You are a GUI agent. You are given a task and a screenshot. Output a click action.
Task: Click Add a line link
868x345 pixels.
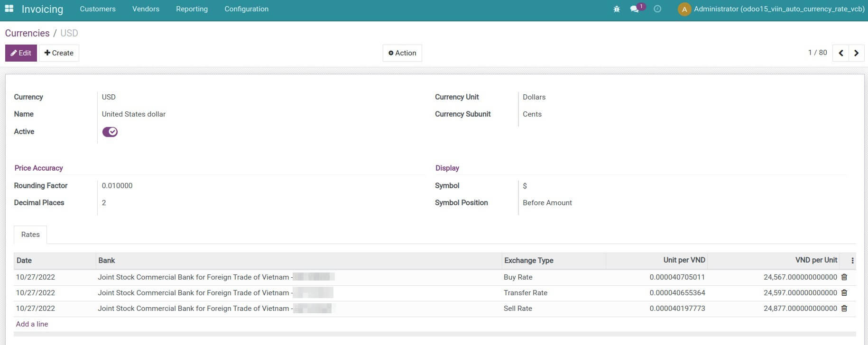[32, 324]
